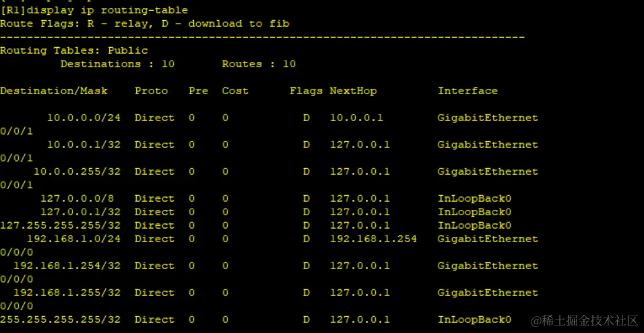Click the 'Pre' column header
This screenshot has width=644, height=333.
(198, 91)
